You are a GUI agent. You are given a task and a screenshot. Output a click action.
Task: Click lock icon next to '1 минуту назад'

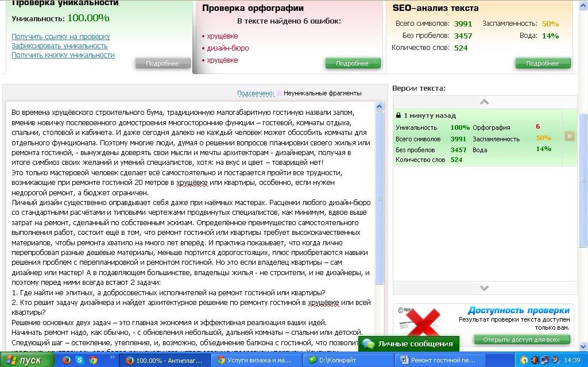point(399,115)
